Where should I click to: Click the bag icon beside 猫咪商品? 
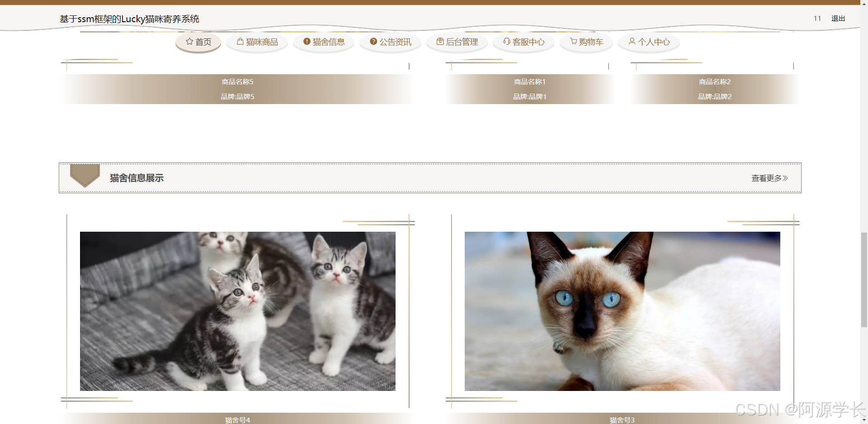point(240,41)
